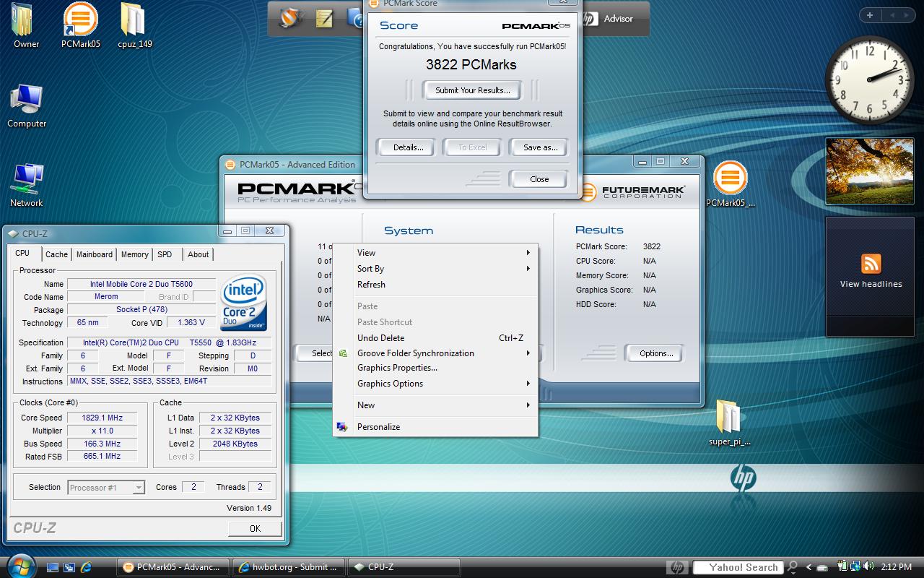The width and height of the screenshot is (924, 578).
Task: Click the battery power tray icon
Action: point(843,567)
